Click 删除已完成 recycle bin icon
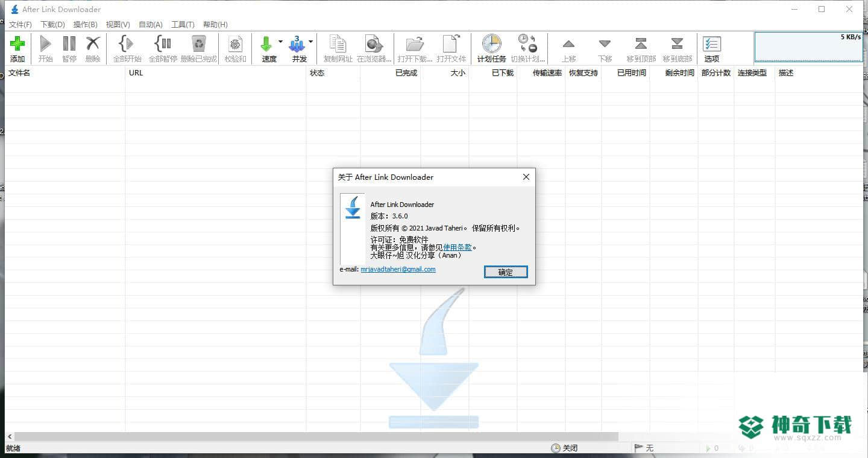Screen dimensions: 868x458 pos(198,43)
